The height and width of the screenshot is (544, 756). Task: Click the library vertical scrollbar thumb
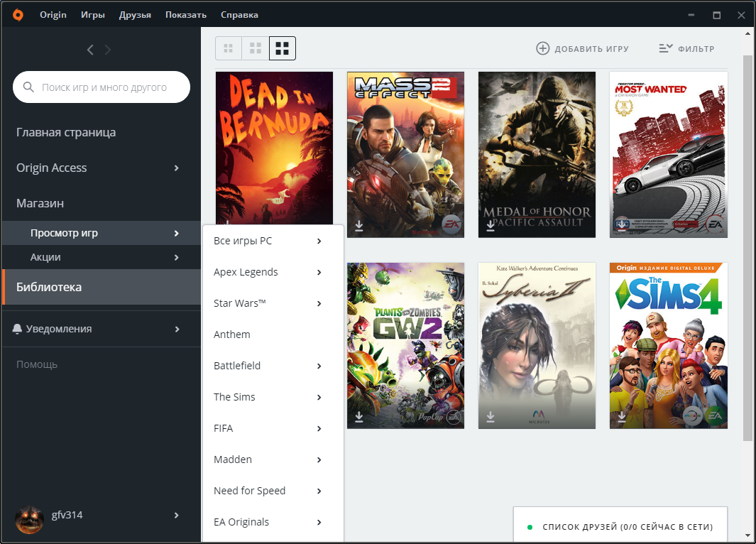747,247
